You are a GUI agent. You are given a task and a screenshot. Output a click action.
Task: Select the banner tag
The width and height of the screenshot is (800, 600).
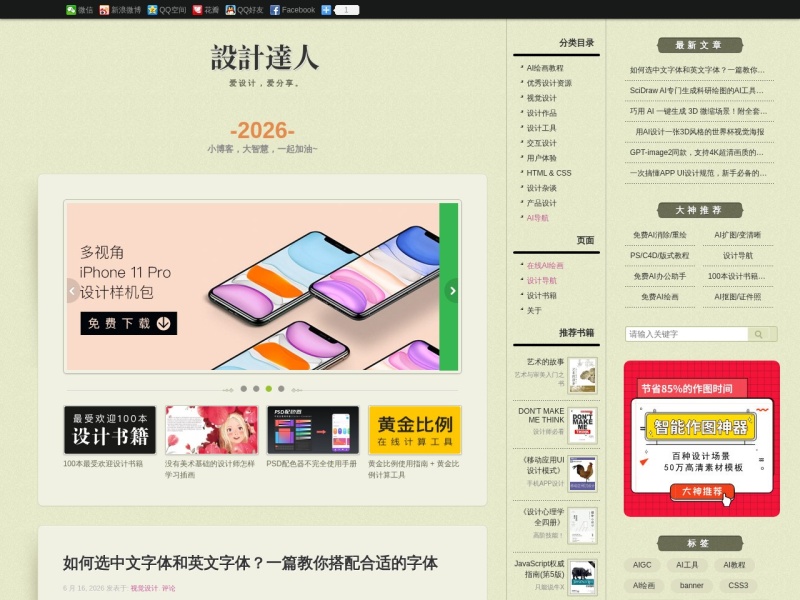(691, 585)
